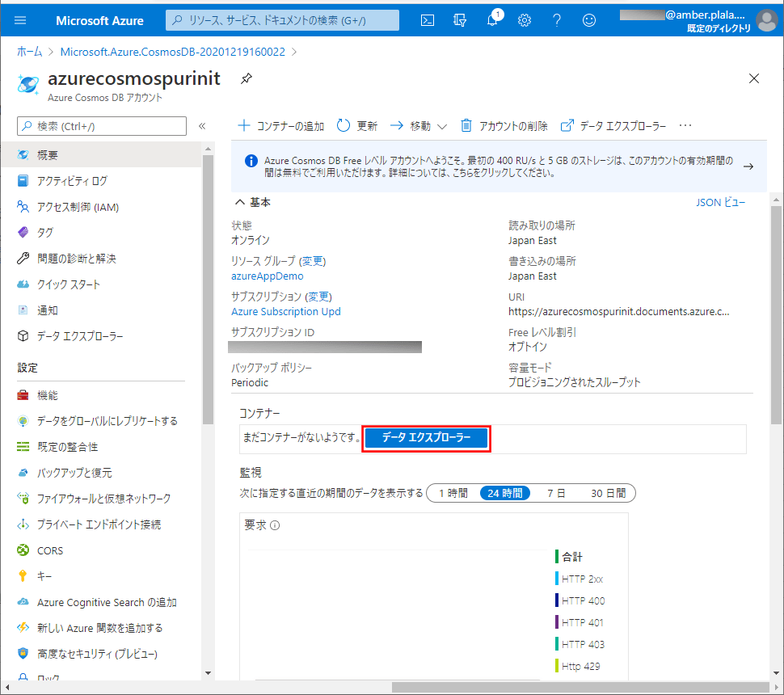Open Microsoft.Azure.CosmosDB-20201219160022 breadcrumb
784x695 pixels.
(x=172, y=52)
